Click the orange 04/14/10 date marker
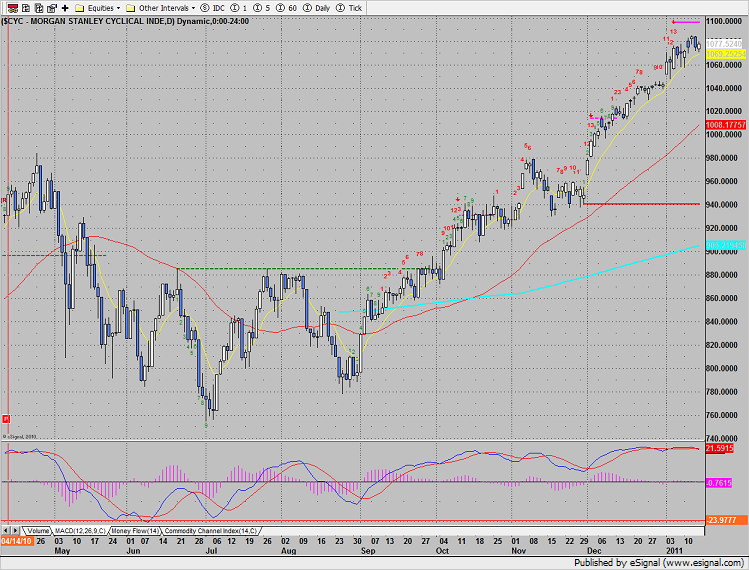This screenshot has height=570, width=749. point(17,541)
